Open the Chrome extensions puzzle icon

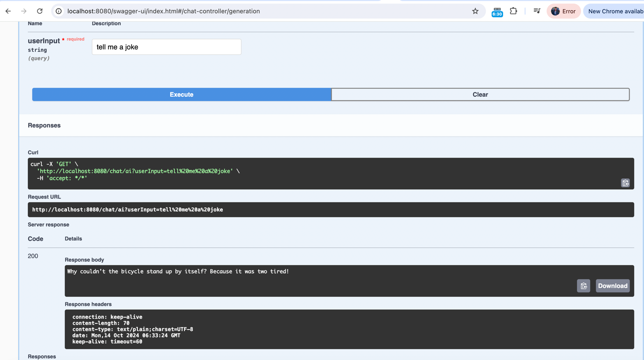coord(513,11)
